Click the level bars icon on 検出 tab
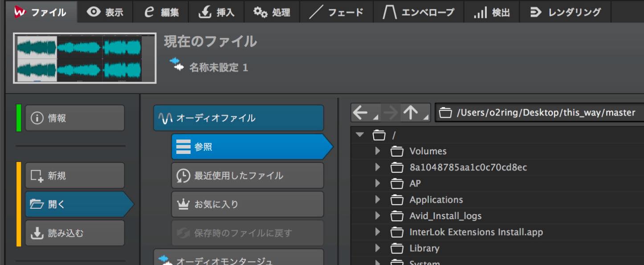Image resolution: width=644 pixels, height=265 pixels. tap(480, 12)
